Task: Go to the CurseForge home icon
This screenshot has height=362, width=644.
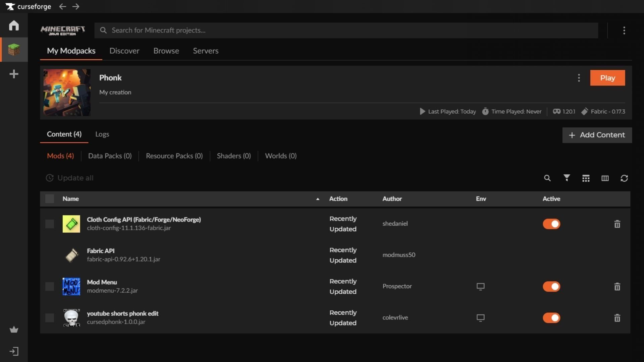Action: point(14,25)
